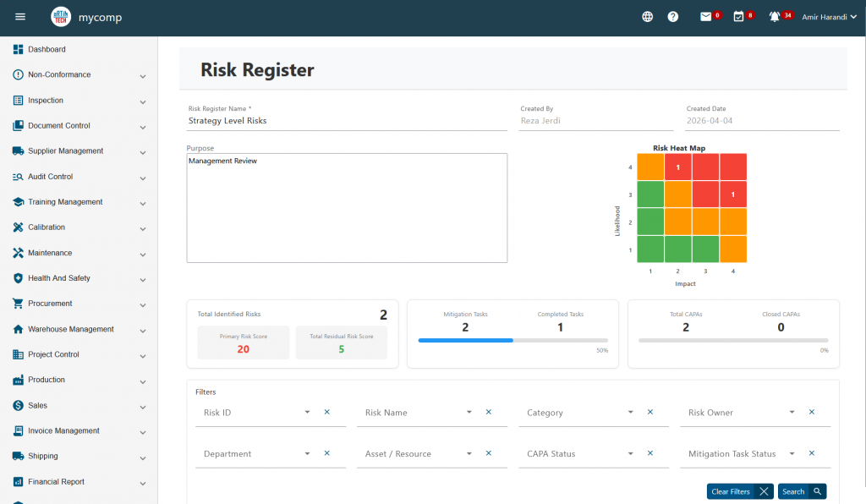The image size is (866, 504).
Task: Click the globe language icon
Action: pyautogui.click(x=647, y=17)
